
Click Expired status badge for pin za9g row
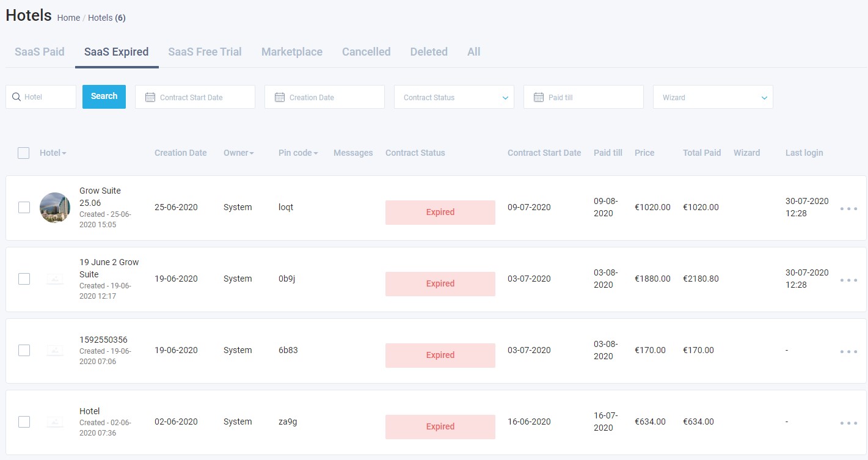click(x=440, y=427)
